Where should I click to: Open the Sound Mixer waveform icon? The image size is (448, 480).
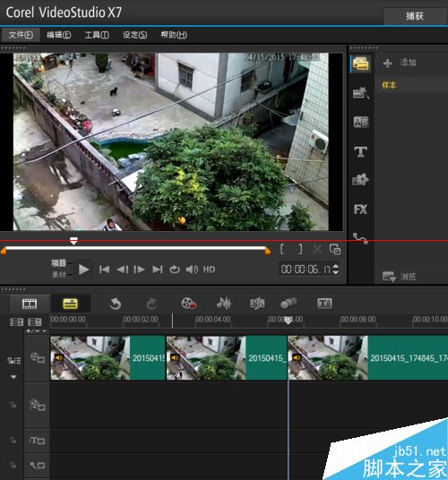pyautogui.click(x=224, y=304)
